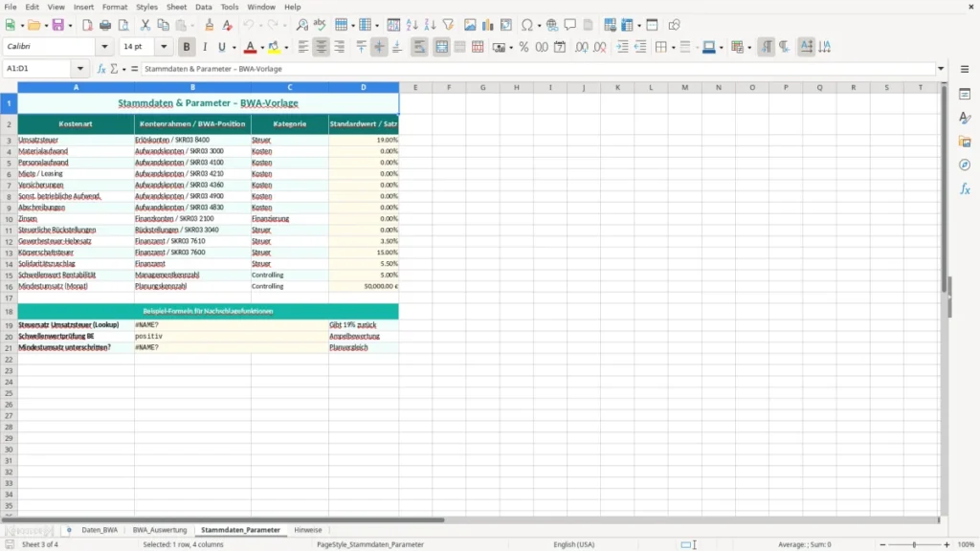Image resolution: width=980 pixels, height=551 pixels.
Task: Click the Open folder icon
Action: tap(33, 25)
